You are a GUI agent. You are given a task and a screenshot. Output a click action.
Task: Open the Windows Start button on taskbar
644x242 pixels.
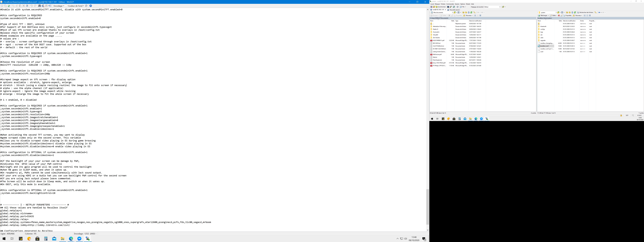pos(4,239)
